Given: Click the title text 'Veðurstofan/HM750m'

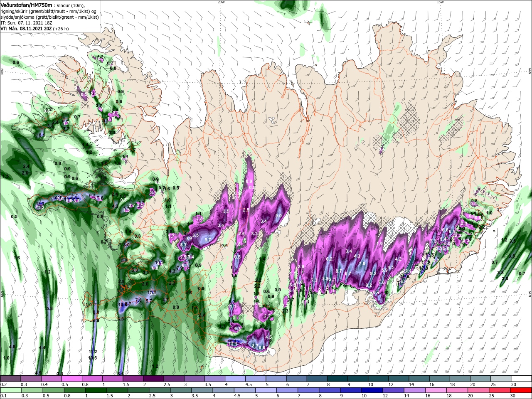Looking at the screenshot, I should 26,5.
